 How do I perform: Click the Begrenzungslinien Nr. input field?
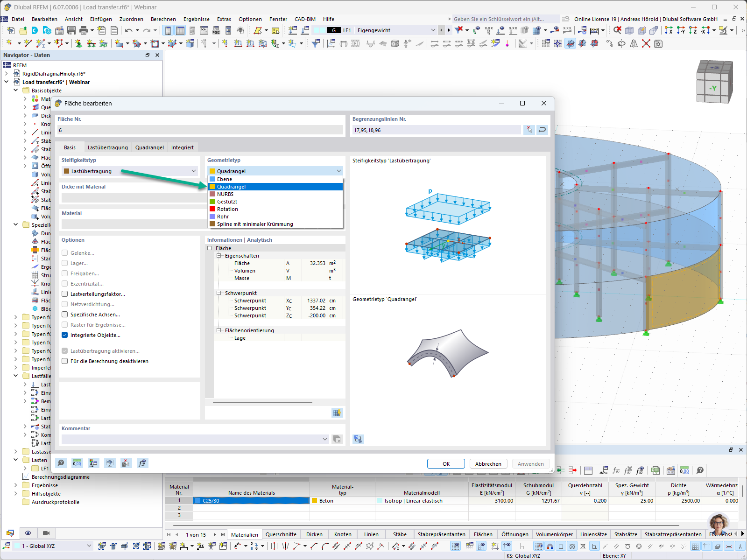pyautogui.click(x=436, y=130)
